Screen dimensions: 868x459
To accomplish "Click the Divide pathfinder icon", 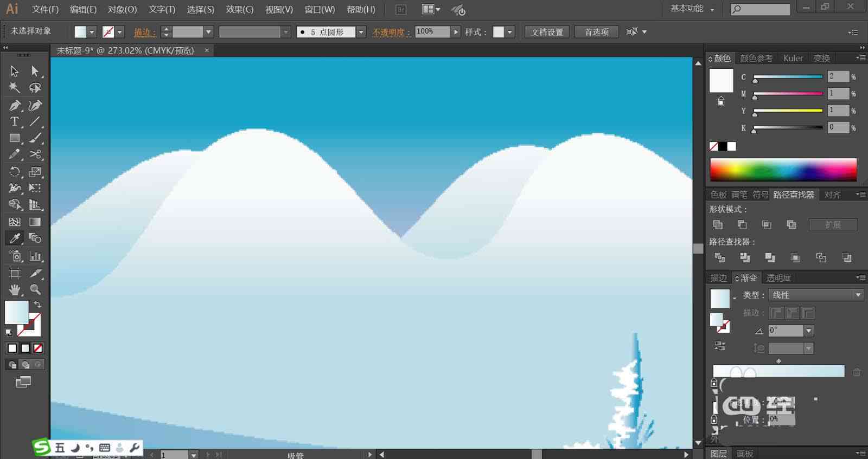I will 720,257.
